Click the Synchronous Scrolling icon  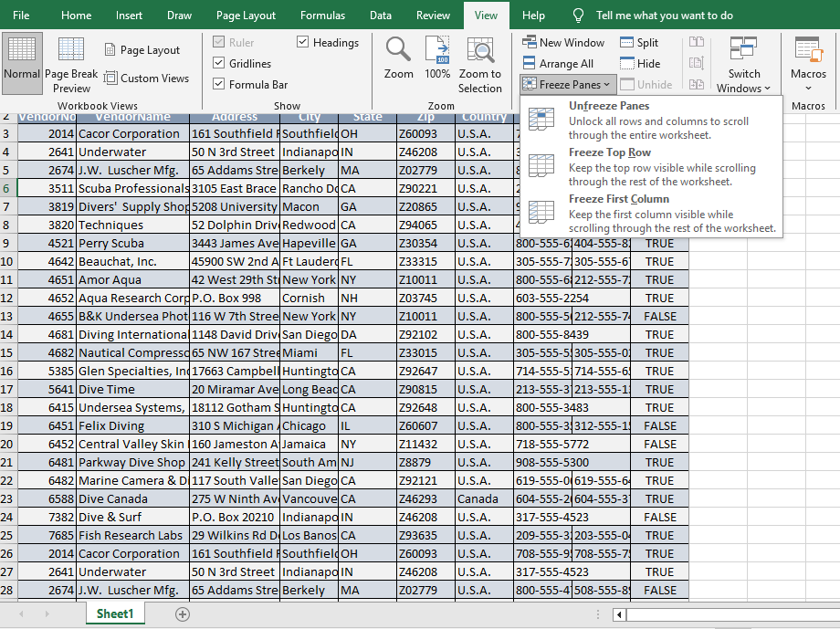pyautogui.click(x=697, y=63)
